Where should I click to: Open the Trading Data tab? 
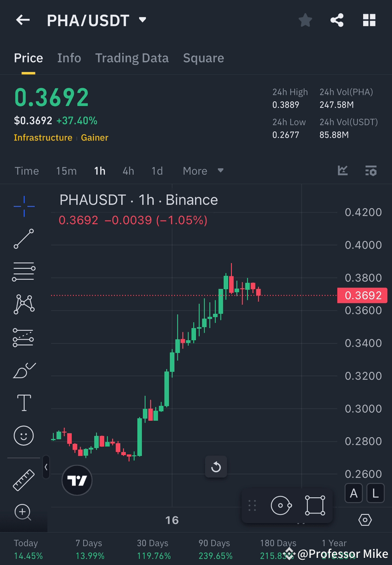pyautogui.click(x=132, y=58)
